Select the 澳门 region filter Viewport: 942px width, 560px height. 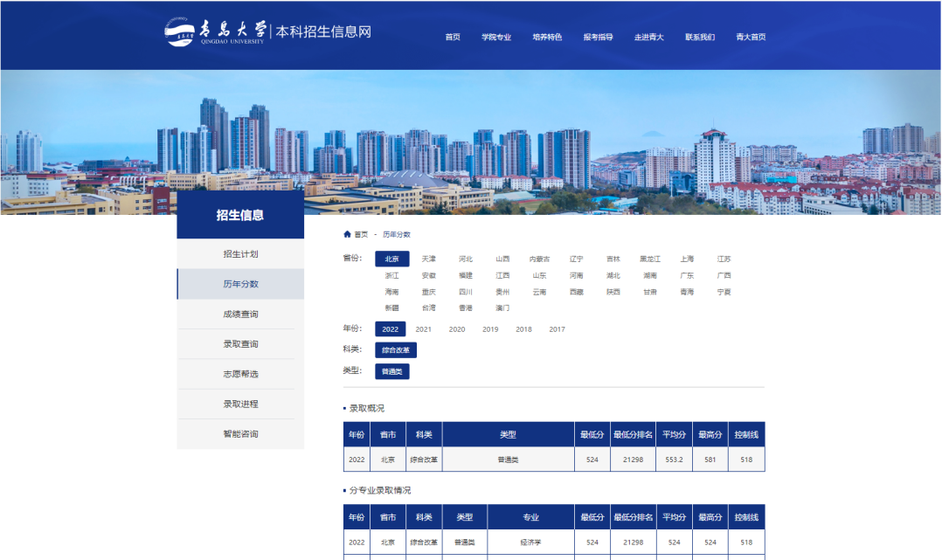(x=504, y=307)
